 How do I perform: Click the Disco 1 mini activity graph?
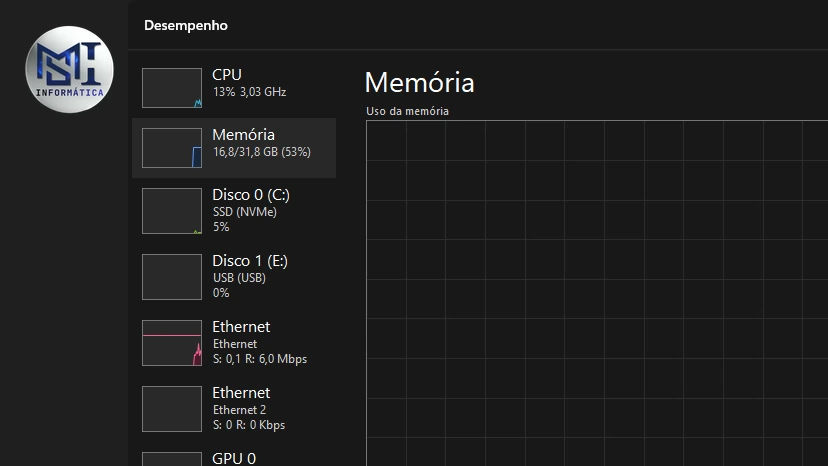tap(172, 277)
